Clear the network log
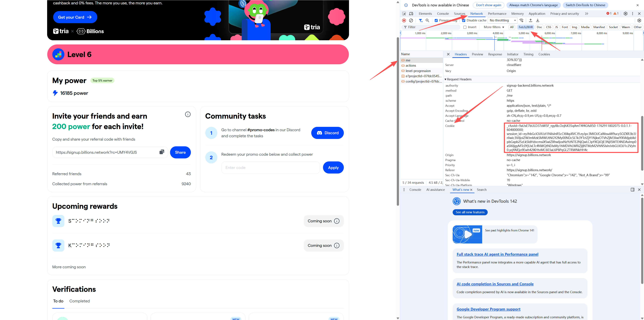The image size is (644, 320). click(x=411, y=20)
